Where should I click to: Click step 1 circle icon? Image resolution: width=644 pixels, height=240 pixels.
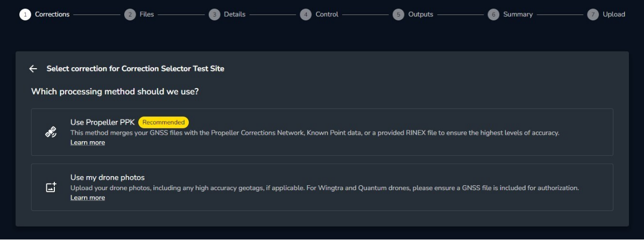[x=25, y=14]
